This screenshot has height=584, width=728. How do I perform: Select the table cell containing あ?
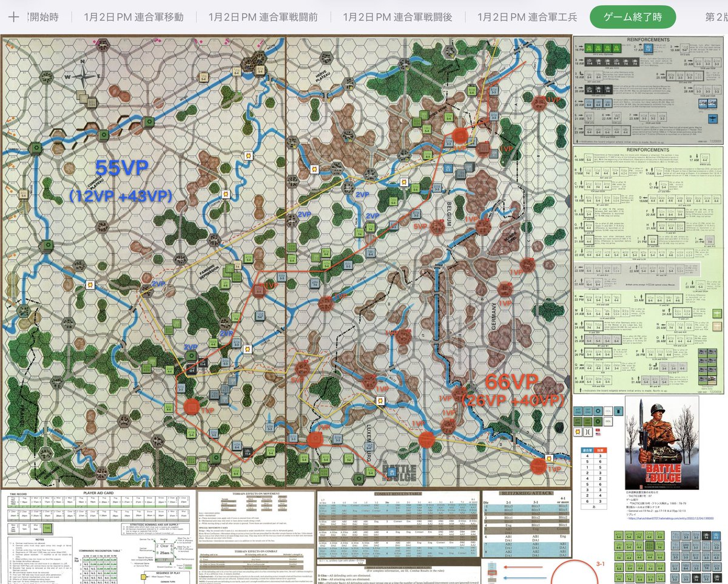click(x=594, y=506)
